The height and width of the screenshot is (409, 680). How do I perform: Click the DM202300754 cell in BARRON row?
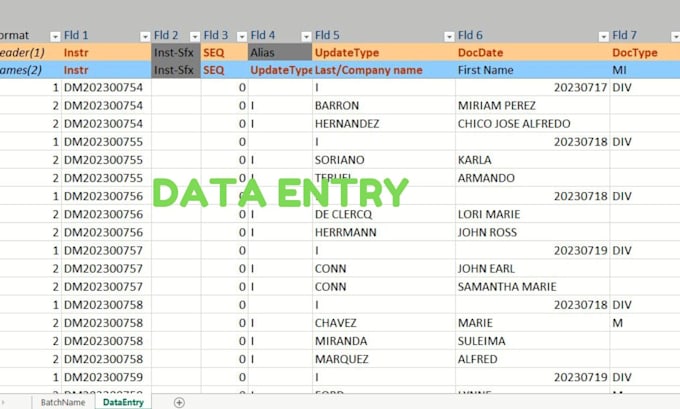106,105
